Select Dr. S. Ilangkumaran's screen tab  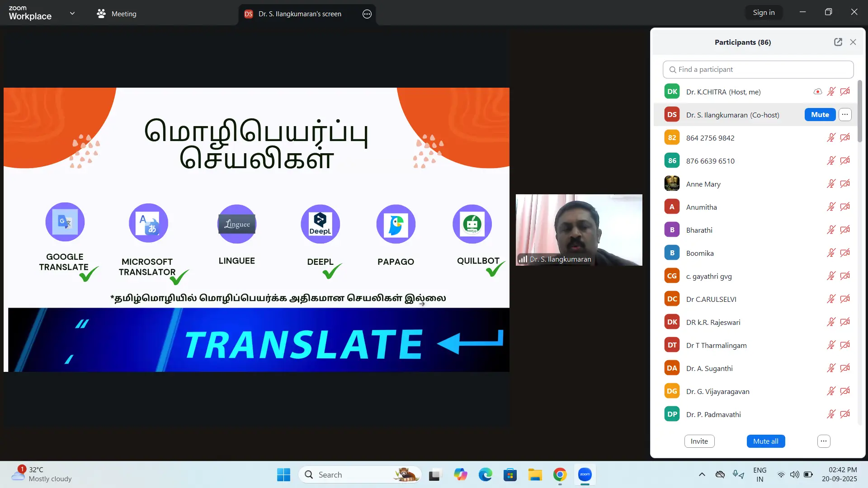coord(300,14)
